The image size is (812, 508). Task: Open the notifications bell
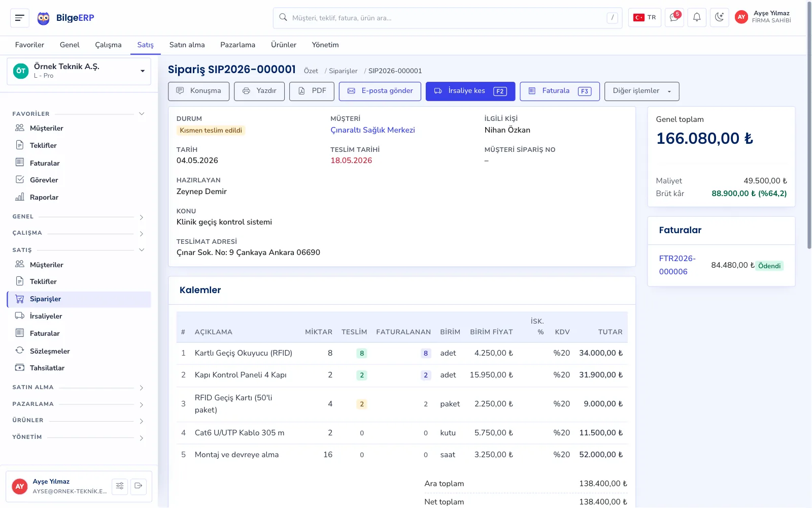point(697,18)
